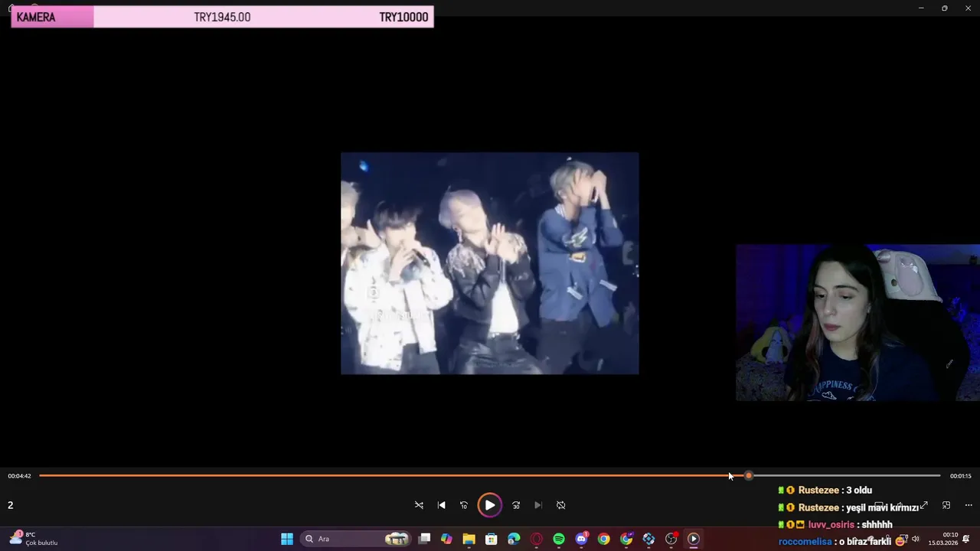Click the video frame to toggle playback
Image resolution: width=980 pixels, height=551 pixels.
[490, 263]
